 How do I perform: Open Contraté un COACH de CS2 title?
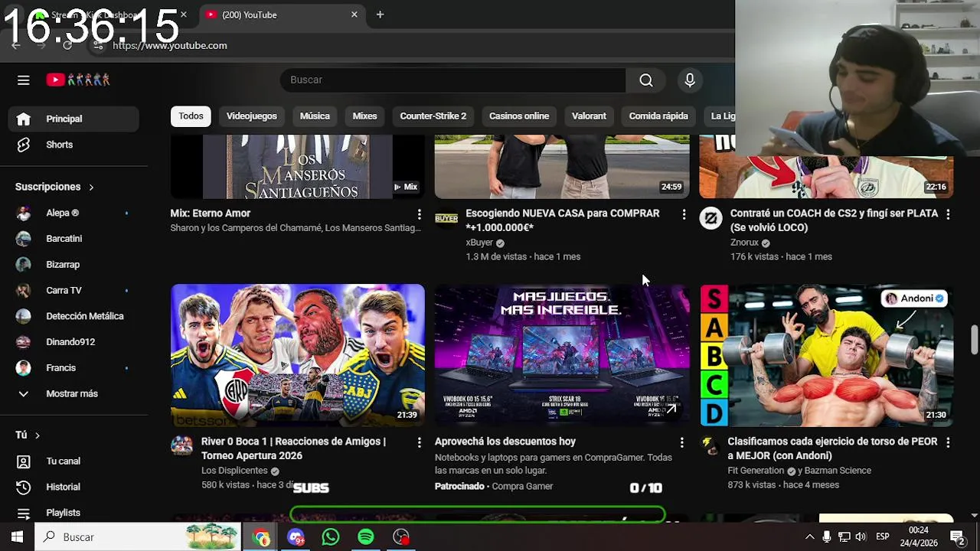coord(834,220)
